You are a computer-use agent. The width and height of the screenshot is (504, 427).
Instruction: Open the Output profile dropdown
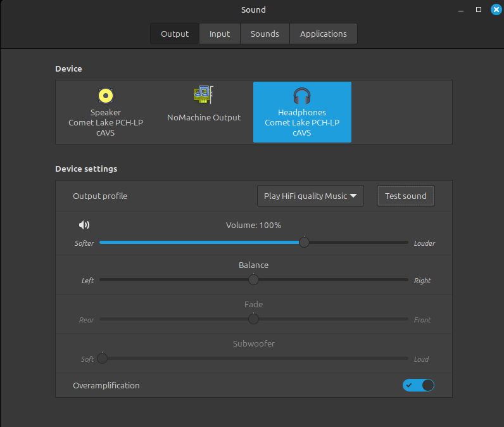(x=310, y=196)
